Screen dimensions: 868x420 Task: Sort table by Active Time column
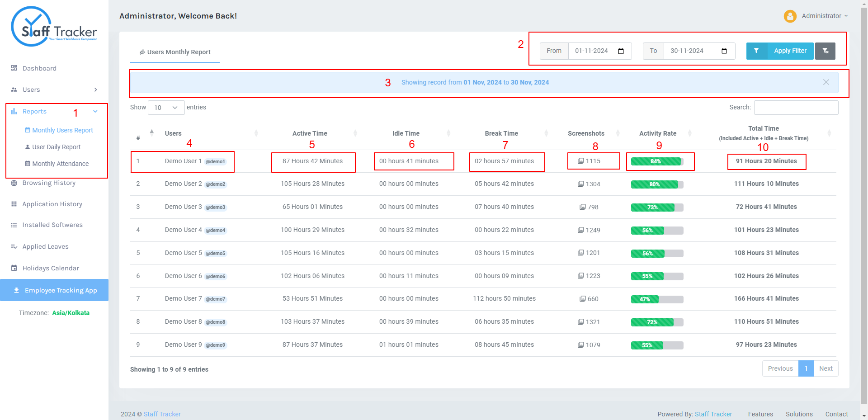(310, 133)
